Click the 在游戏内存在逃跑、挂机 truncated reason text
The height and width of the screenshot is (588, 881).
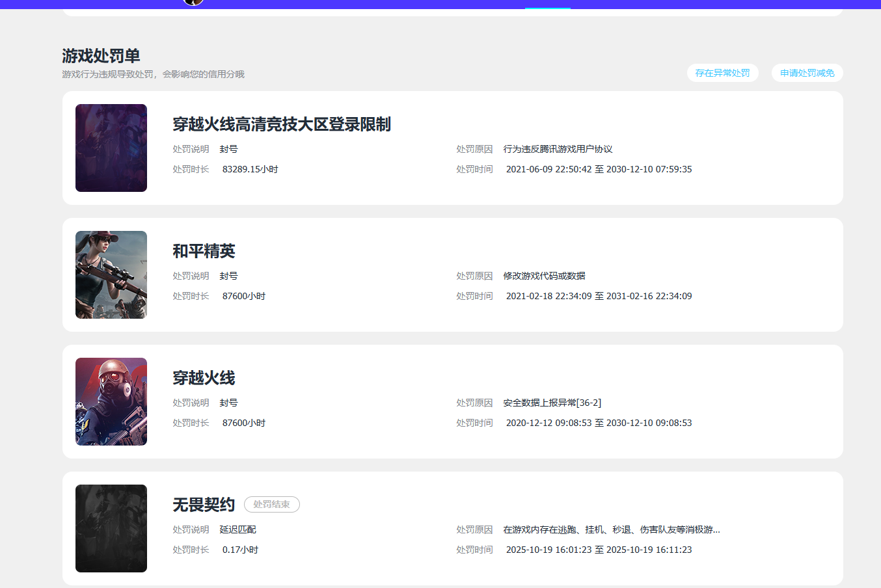(612, 529)
